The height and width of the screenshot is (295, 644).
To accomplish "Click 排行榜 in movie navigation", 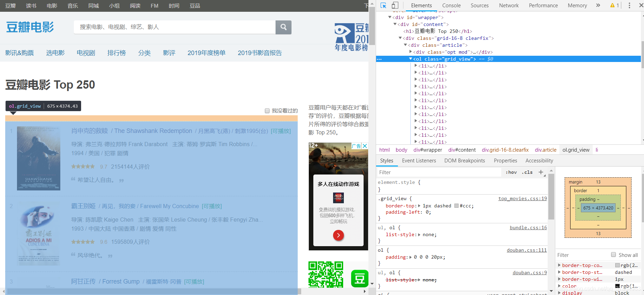I will point(116,53).
